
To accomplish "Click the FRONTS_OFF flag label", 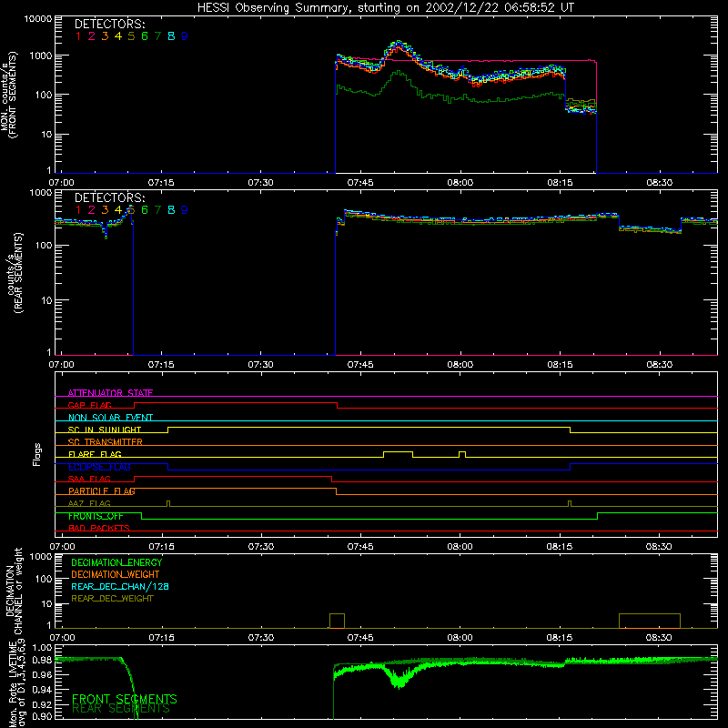I will [x=96, y=516].
